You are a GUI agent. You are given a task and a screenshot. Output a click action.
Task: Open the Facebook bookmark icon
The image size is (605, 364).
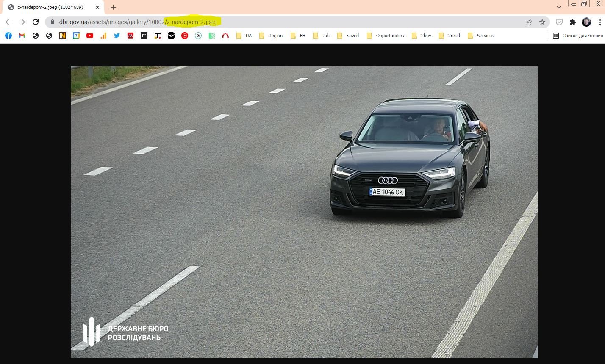coord(8,36)
